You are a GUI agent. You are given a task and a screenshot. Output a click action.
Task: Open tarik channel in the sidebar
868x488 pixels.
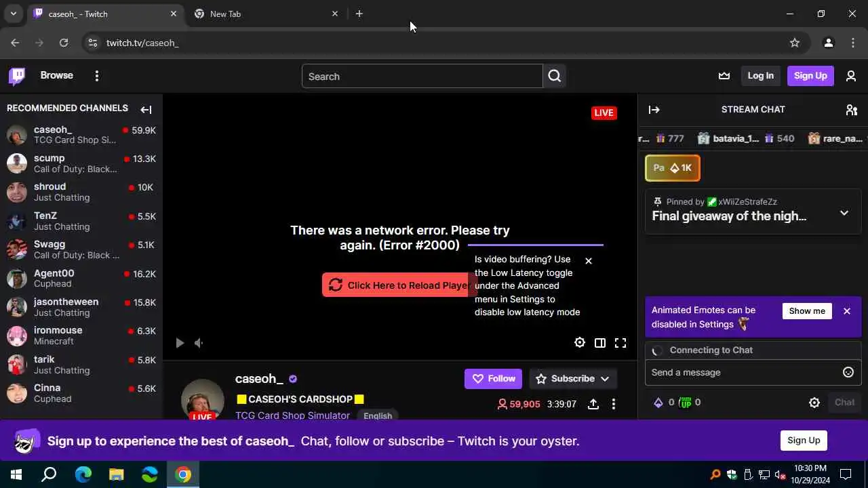(x=81, y=365)
